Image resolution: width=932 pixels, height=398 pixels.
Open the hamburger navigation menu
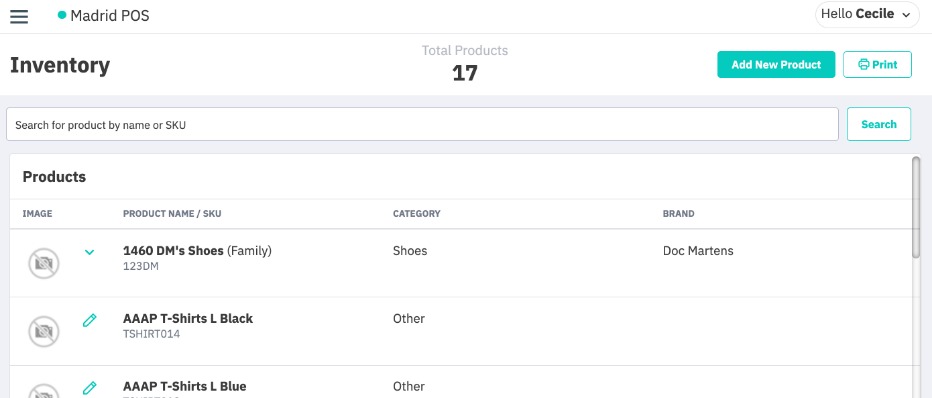click(19, 16)
